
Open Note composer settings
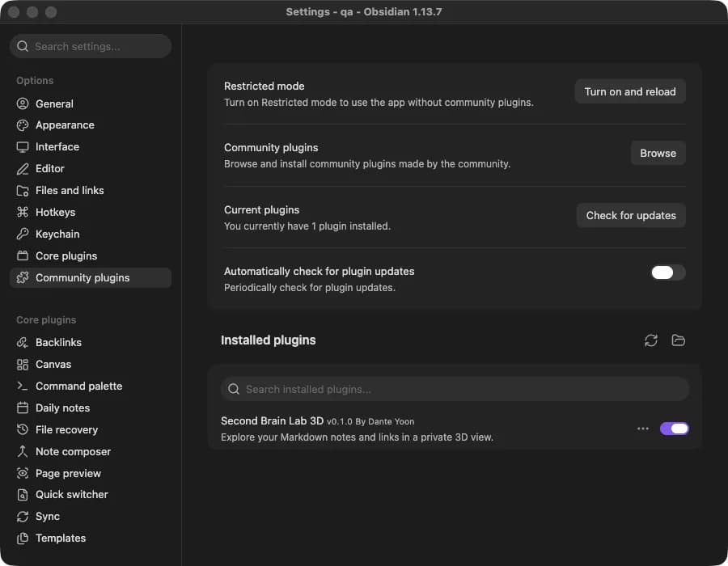click(91, 451)
